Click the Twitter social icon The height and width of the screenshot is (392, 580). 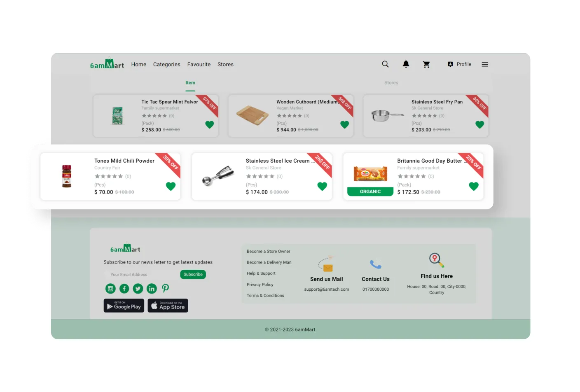138,289
